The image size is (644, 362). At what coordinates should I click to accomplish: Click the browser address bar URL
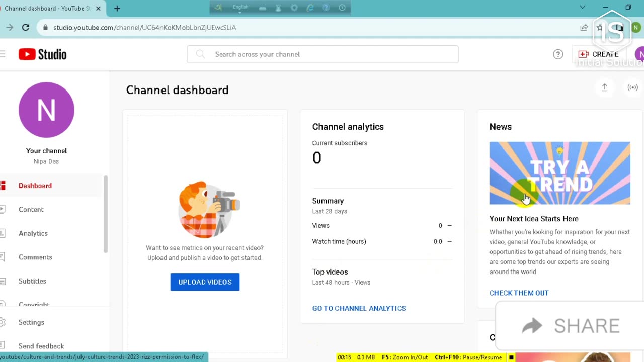tap(144, 28)
